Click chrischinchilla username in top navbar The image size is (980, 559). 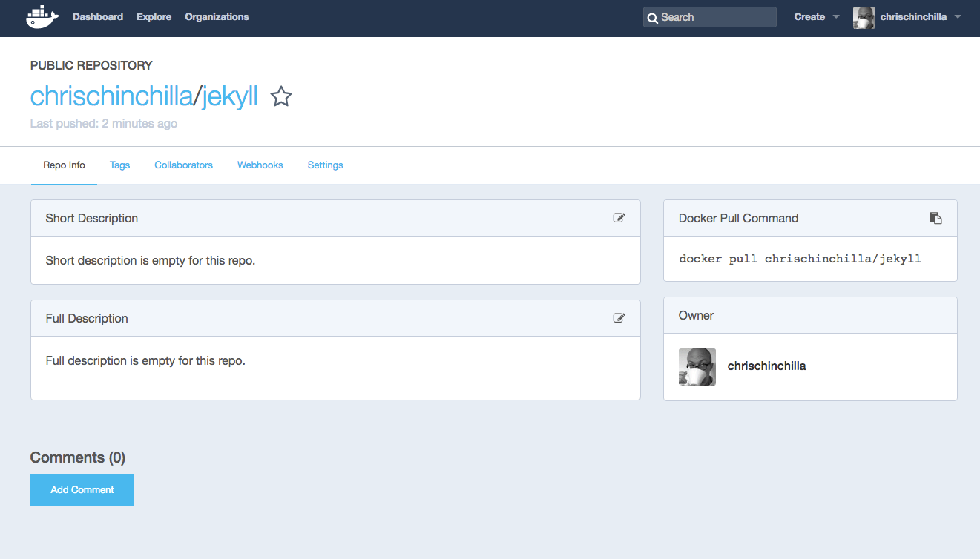pos(913,17)
